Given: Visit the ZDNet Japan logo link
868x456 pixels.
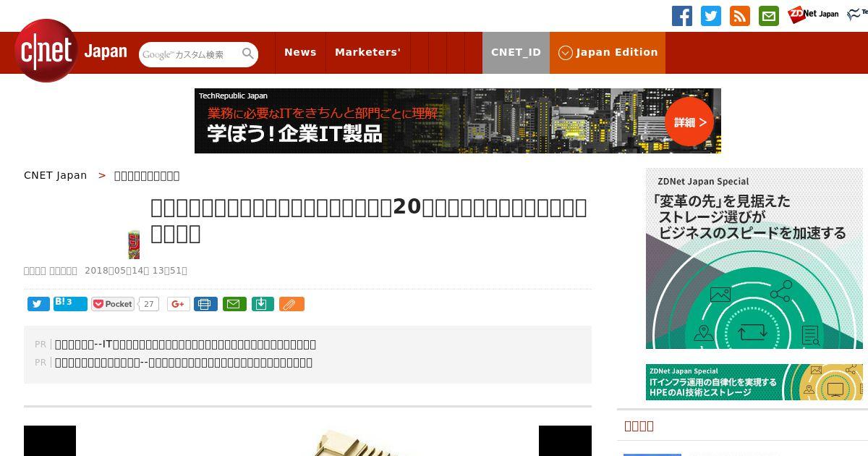Looking at the screenshot, I should pos(813,14).
